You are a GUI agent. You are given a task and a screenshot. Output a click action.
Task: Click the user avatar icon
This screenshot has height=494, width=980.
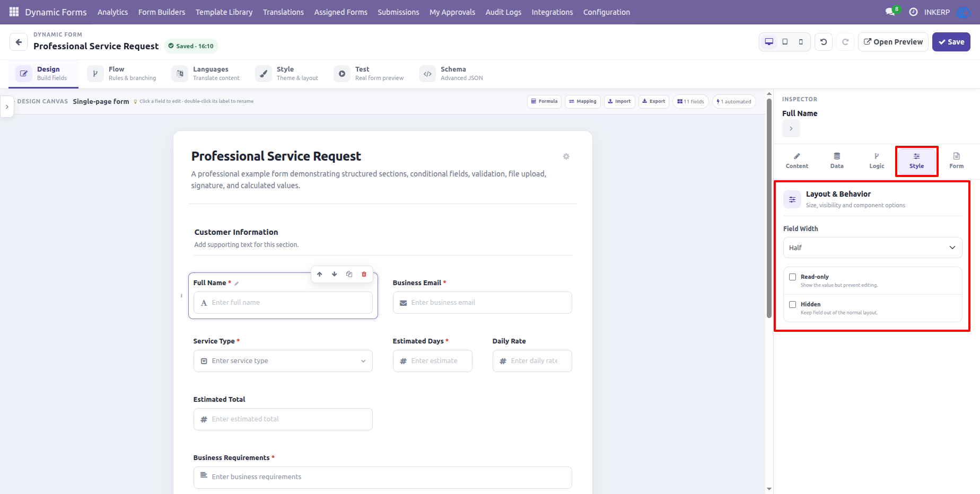963,12
